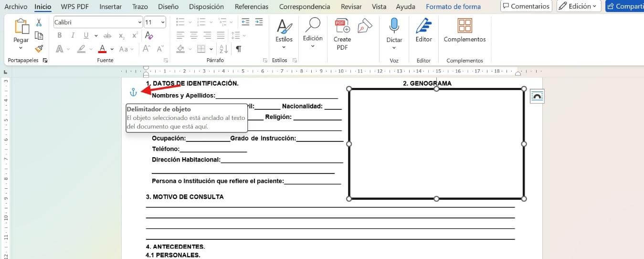644x259 pixels.
Task: Open Complementos add-ins
Action: tap(465, 26)
